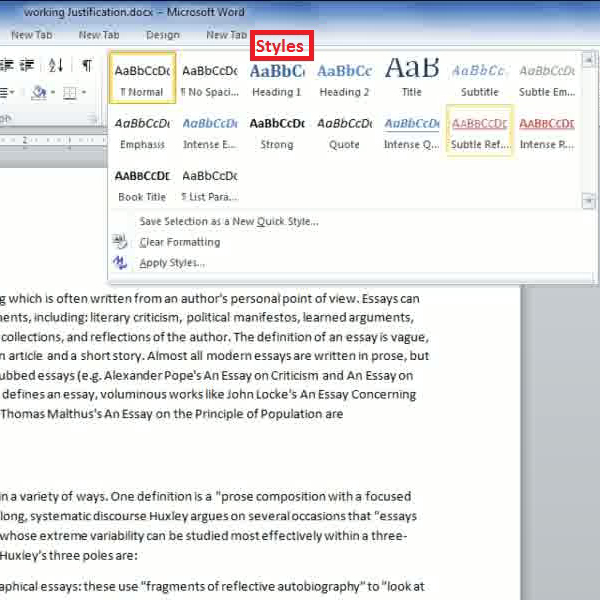Apply the Intense Quote style
600x600 pixels.
(x=412, y=131)
